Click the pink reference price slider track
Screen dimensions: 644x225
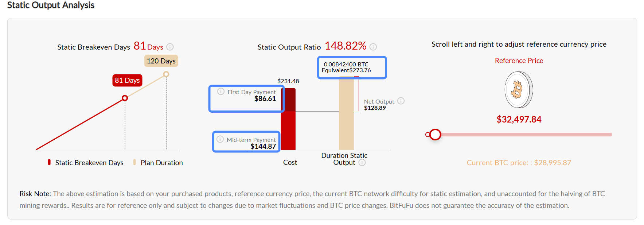528,135
